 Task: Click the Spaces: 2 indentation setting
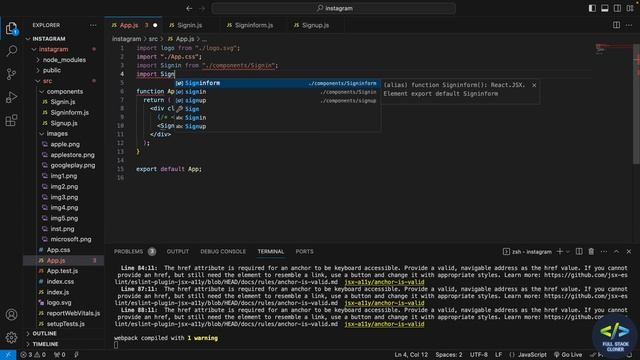(x=449, y=355)
